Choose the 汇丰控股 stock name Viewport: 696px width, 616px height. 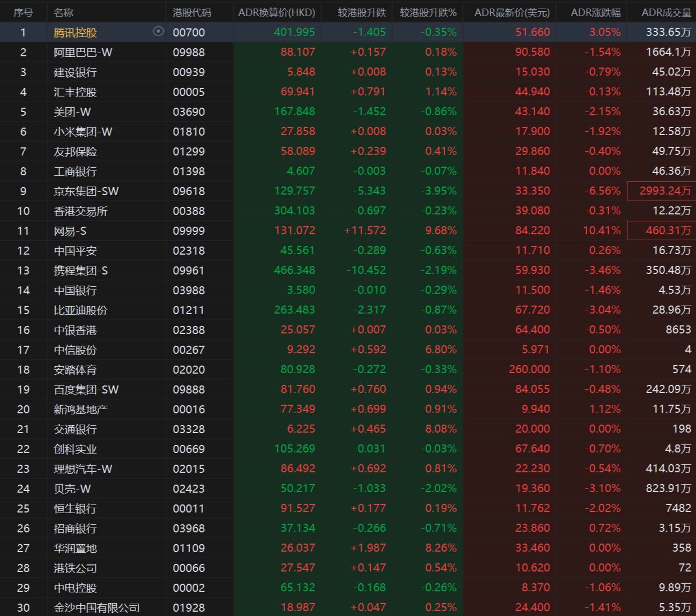click(75, 92)
